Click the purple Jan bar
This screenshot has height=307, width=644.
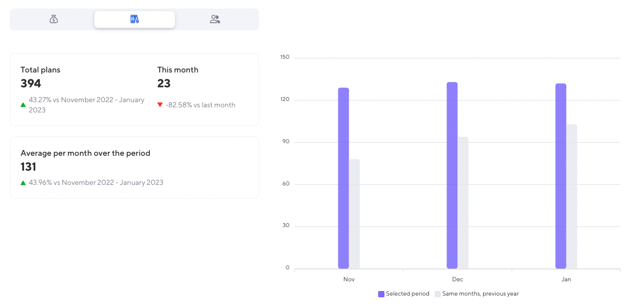pyautogui.click(x=561, y=176)
